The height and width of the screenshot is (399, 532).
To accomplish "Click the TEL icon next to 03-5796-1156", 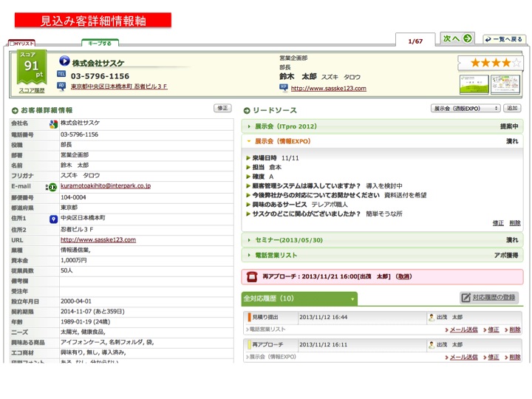I will (x=62, y=75).
